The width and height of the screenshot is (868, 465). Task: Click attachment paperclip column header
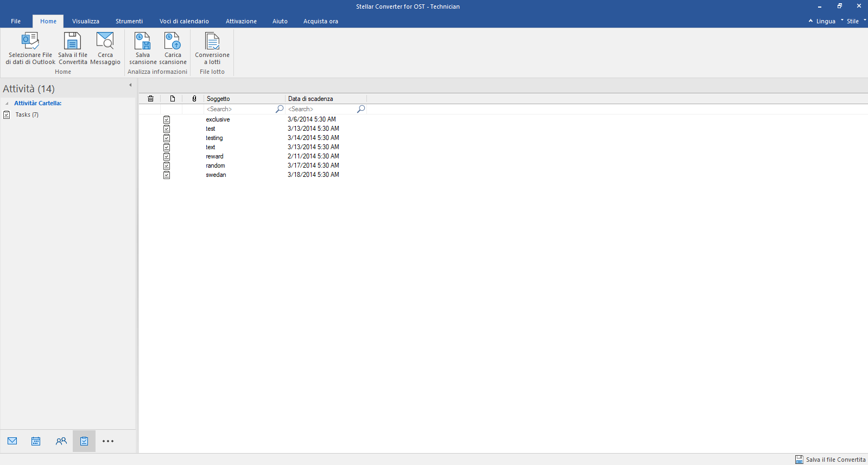(x=194, y=99)
